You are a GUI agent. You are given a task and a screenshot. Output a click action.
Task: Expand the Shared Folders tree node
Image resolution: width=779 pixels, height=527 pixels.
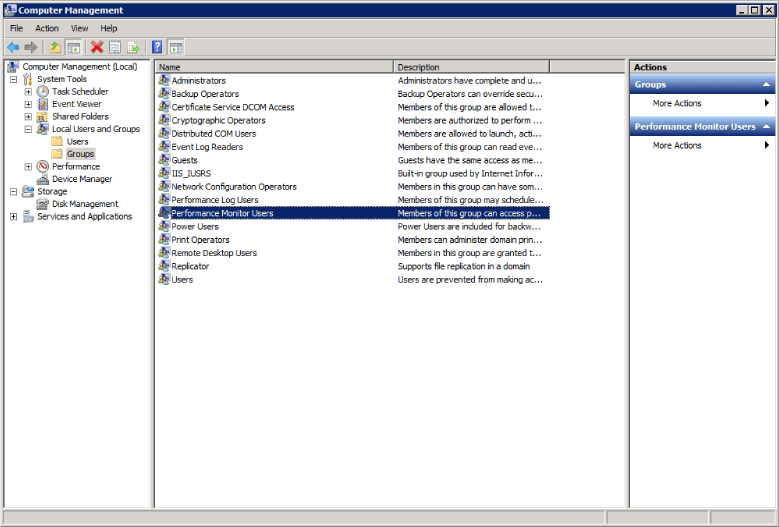[28, 116]
